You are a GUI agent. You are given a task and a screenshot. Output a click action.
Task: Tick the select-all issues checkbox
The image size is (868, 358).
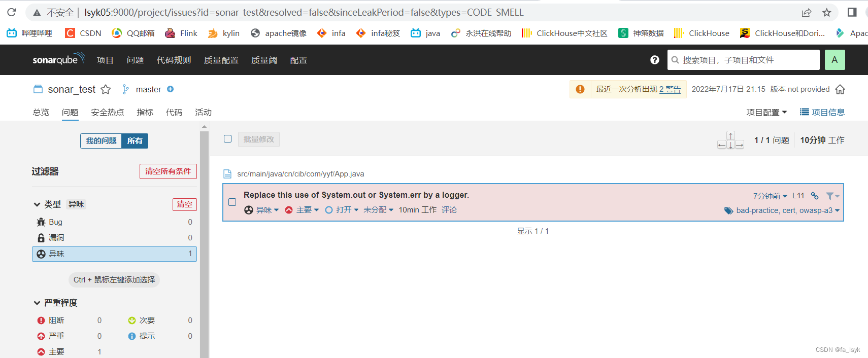pos(228,139)
